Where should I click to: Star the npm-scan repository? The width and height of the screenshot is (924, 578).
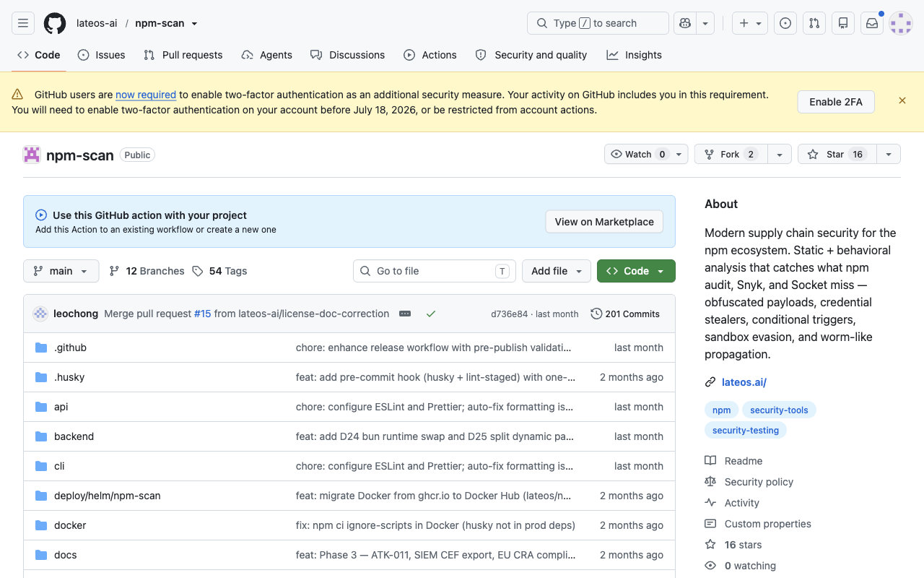click(x=837, y=154)
